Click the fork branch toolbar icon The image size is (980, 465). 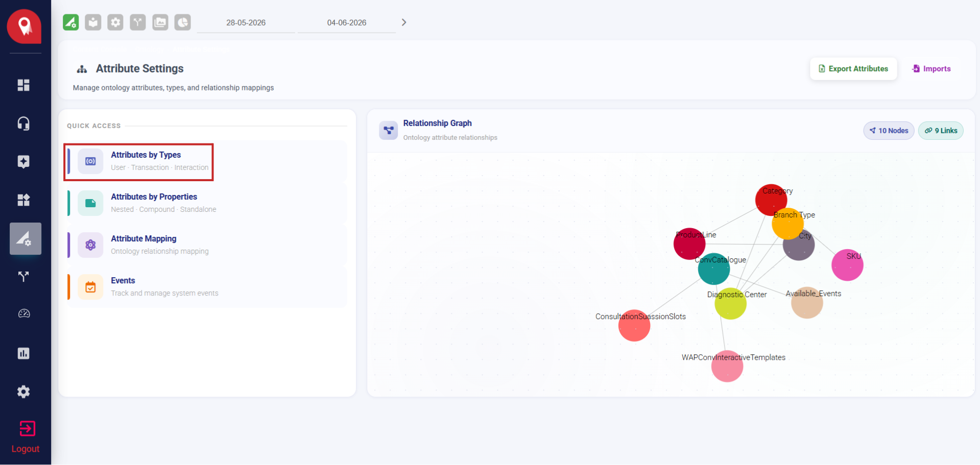pos(138,22)
